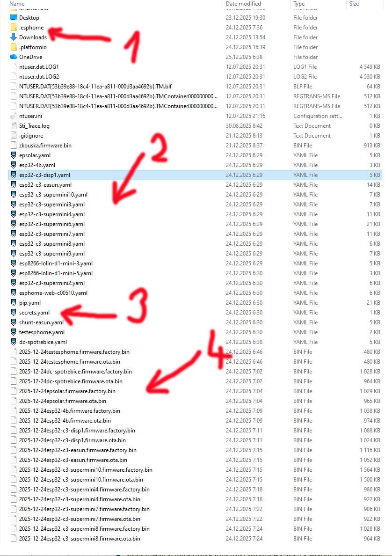392x556 pixels.
Task: Select the file named esp32-c3-supermini7.yaml
Action: point(52,234)
